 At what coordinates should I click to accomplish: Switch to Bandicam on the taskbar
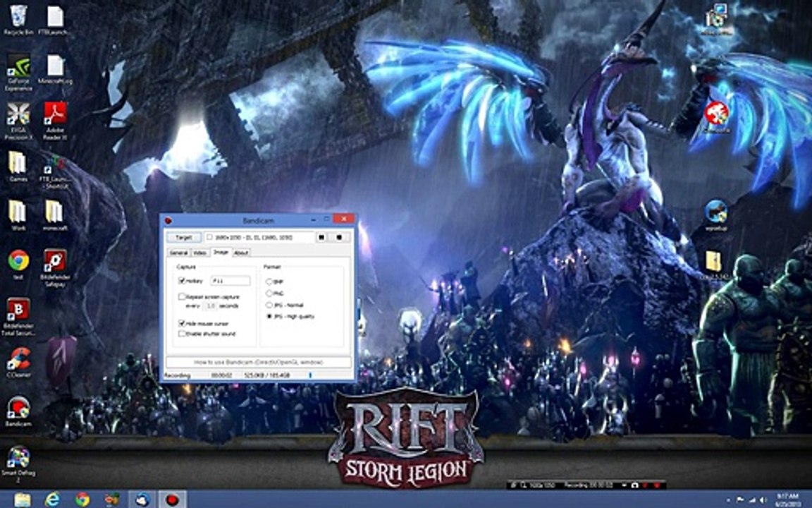(173, 500)
